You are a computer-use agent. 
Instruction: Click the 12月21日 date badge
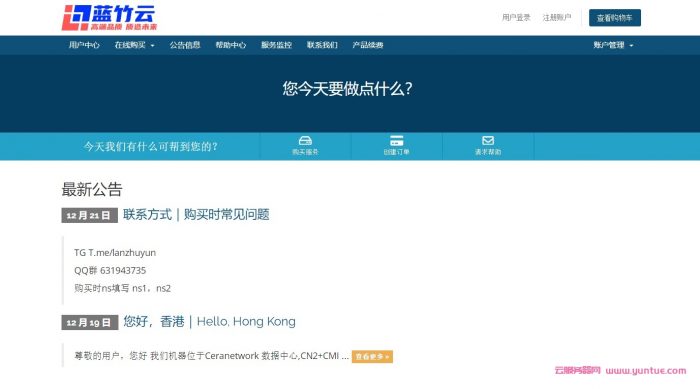click(x=89, y=215)
